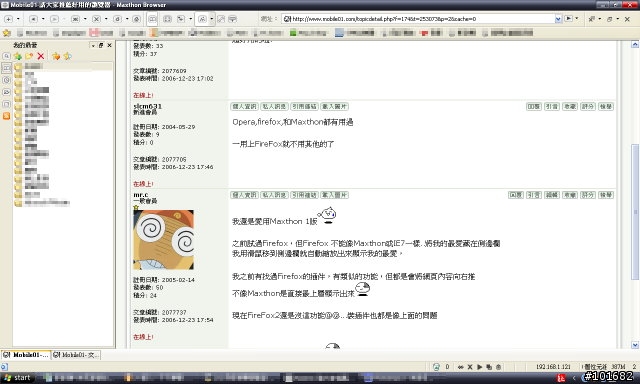The image size is (640, 384).
Task: Click the red X delete favorite icon
Action: 40,56
